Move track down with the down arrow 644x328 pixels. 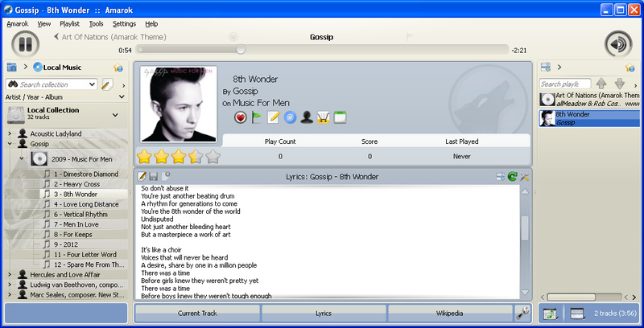(620, 84)
